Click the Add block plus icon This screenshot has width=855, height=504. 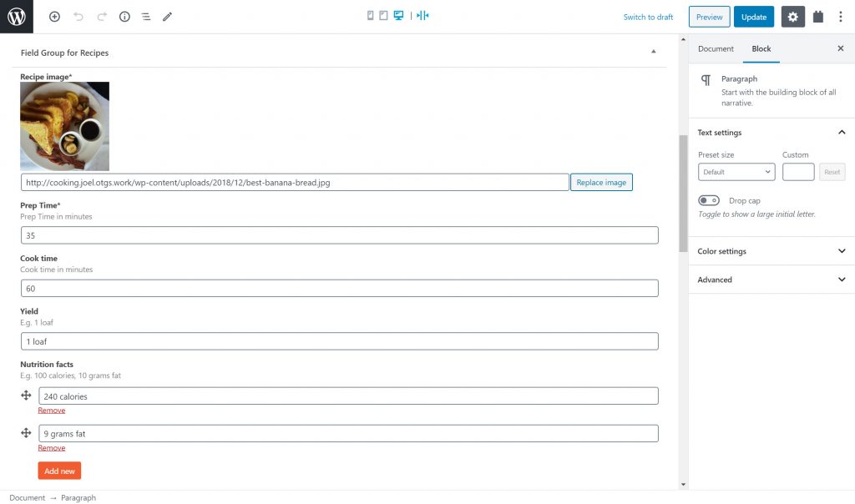[55, 17]
